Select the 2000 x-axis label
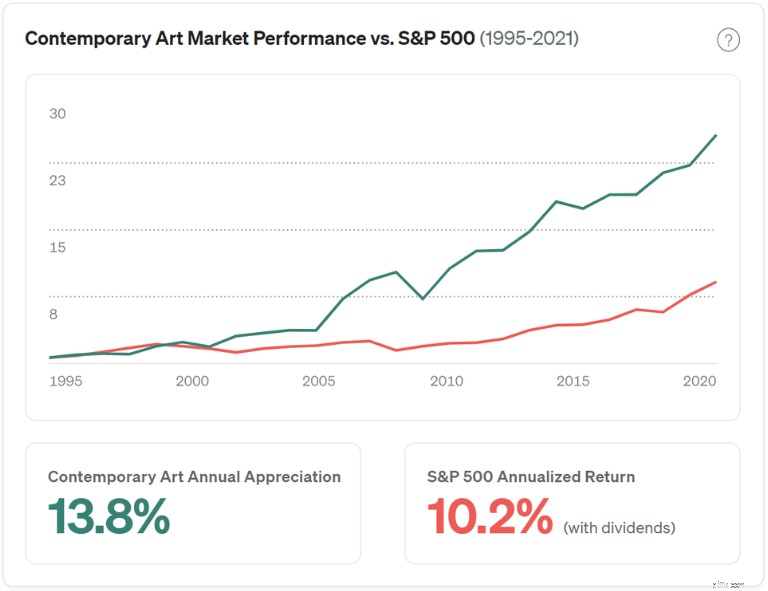The width and height of the screenshot is (768, 591). [x=192, y=381]
